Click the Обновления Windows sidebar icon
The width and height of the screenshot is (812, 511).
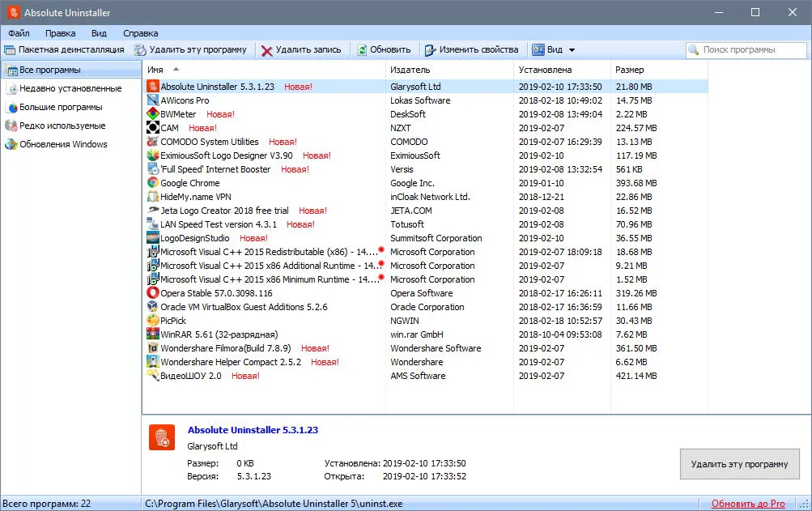11,144
